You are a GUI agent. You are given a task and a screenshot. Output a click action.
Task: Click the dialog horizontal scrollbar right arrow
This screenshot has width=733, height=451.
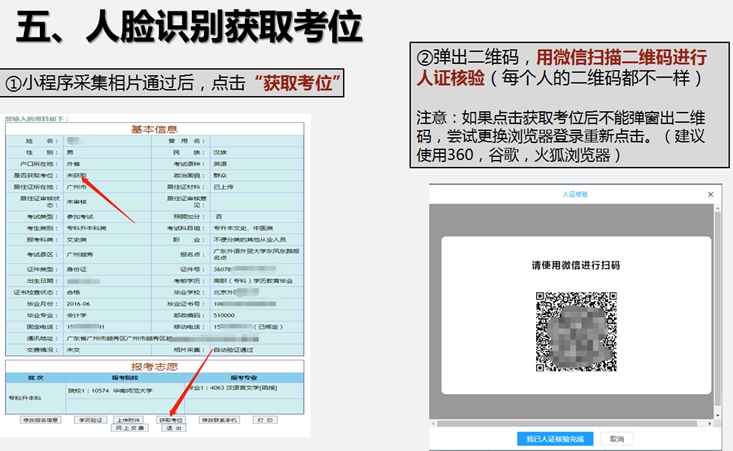710,423
